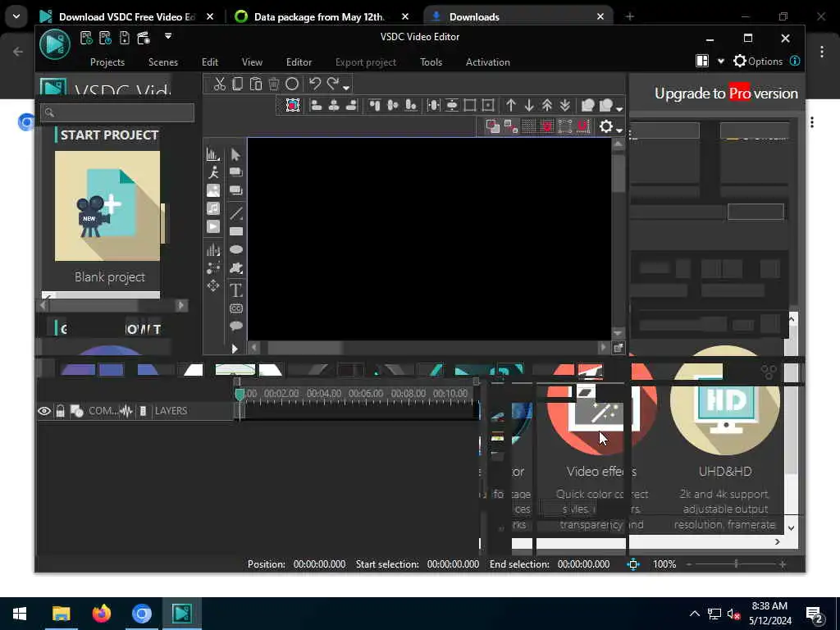The image size is (840, 630).
Task: Select the cursor pointer tool
Action: (x=235, y=155)
